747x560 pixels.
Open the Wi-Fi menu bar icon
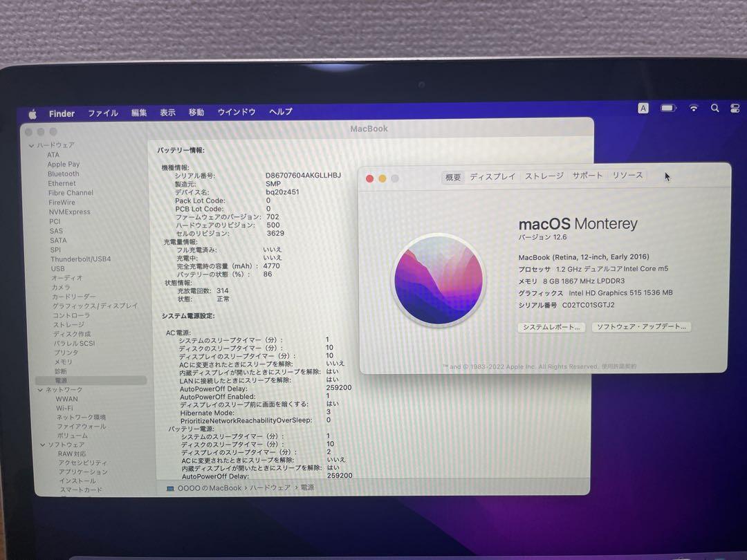click(x=694, y=108)
